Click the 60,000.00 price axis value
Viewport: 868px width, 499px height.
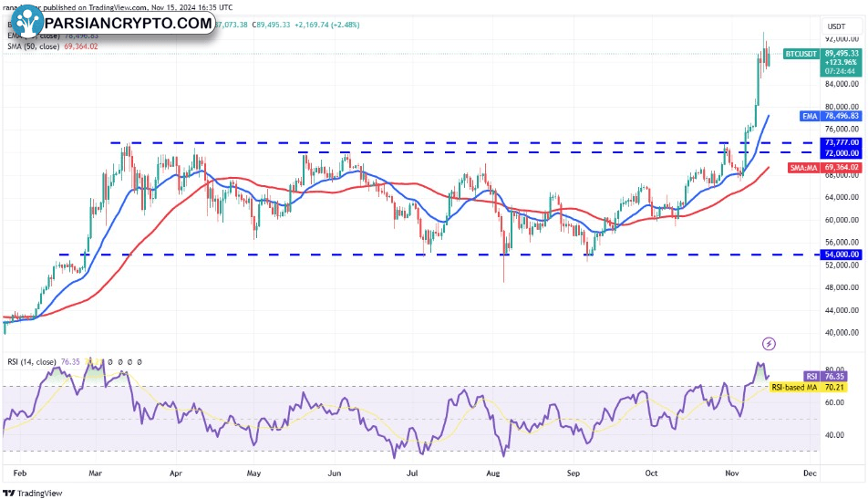pyautogui.click(x=842, y=220)
